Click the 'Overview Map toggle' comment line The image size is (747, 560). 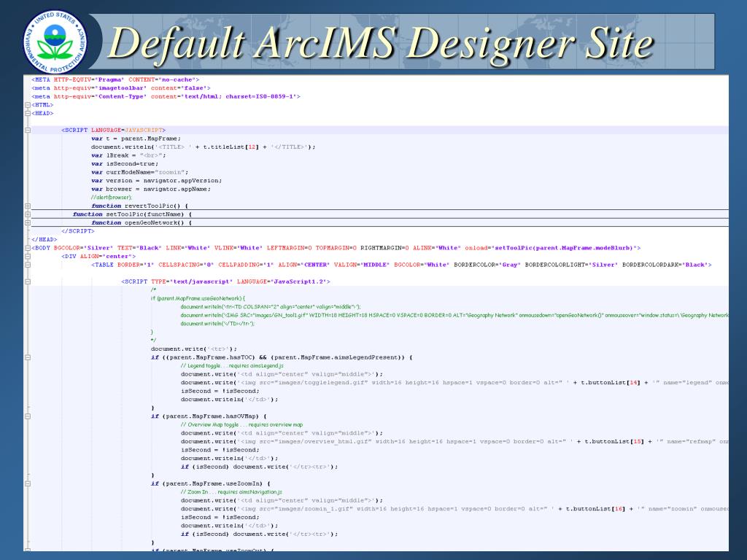[x=242, y=425]
